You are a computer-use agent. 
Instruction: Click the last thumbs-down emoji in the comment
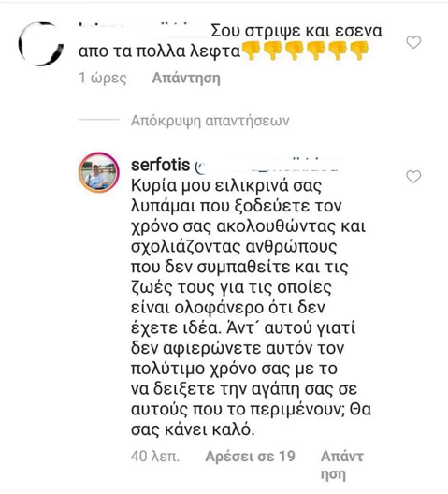point(359,51)
